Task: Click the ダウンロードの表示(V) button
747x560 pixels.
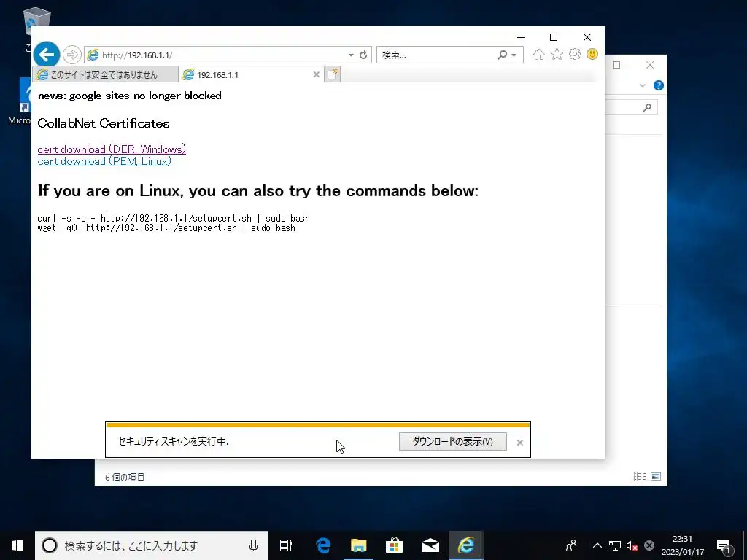Action: coord(452,441)
